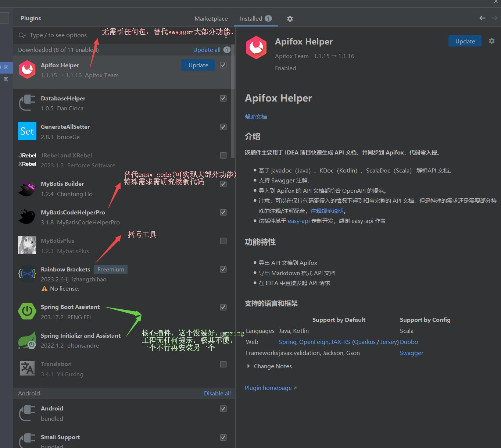Toggle the MyBatis Builder checkbox
The width and height of the screenshot is (501, 448).
pos(223,184)
